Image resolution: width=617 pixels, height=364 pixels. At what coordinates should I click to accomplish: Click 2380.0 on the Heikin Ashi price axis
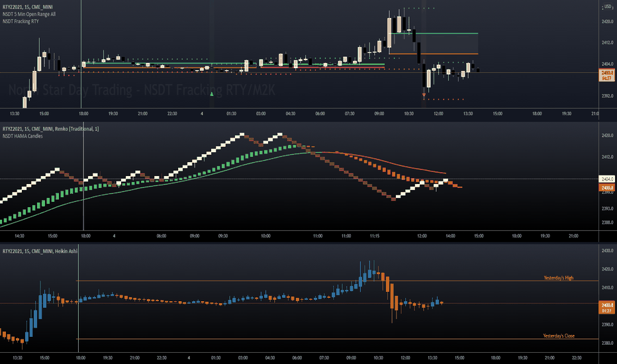click(x=607, y=343)
